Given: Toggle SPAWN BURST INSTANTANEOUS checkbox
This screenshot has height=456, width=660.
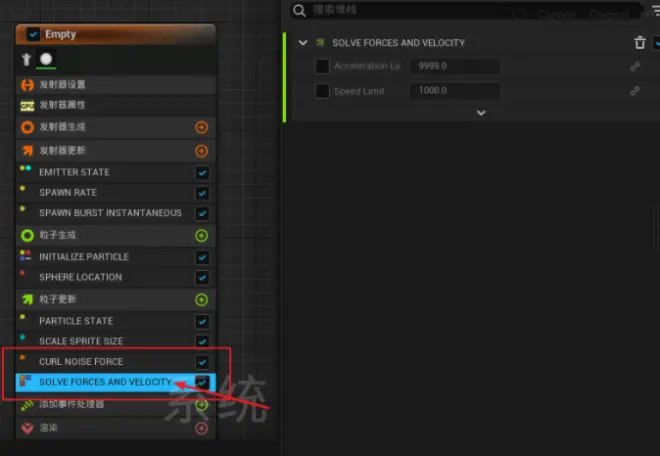Looking at the screenshot, I should tap(202, 213).
